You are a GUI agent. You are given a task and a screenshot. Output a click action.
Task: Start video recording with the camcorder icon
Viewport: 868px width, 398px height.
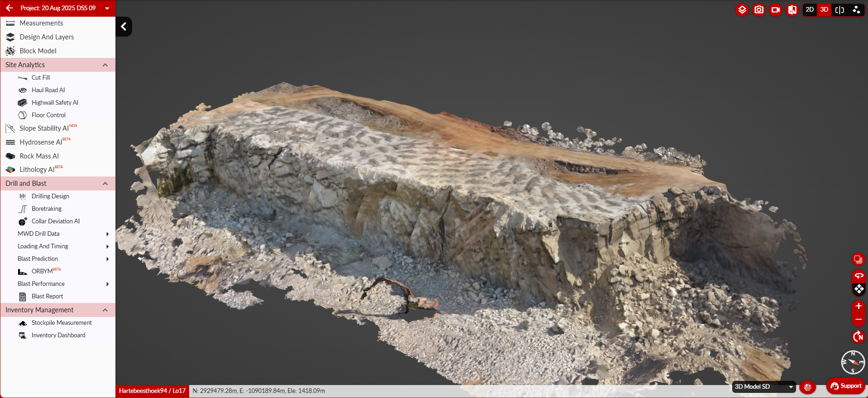[x=776, y=10]
